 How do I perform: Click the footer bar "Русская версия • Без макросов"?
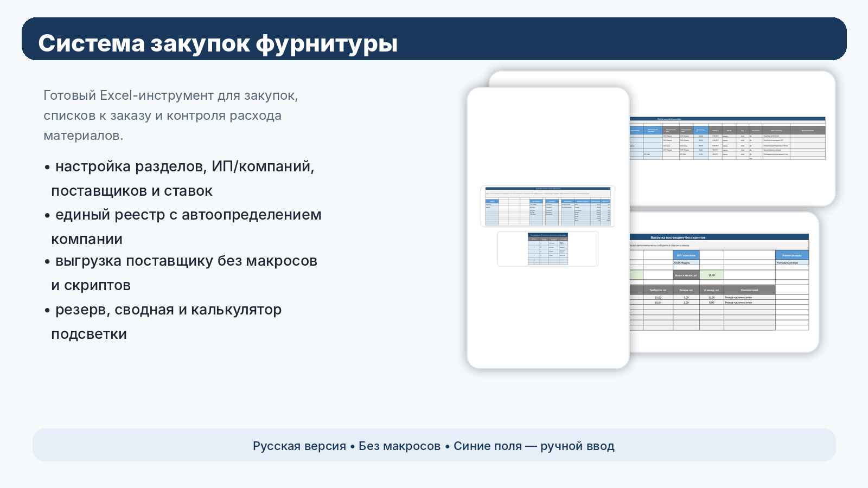434,446
